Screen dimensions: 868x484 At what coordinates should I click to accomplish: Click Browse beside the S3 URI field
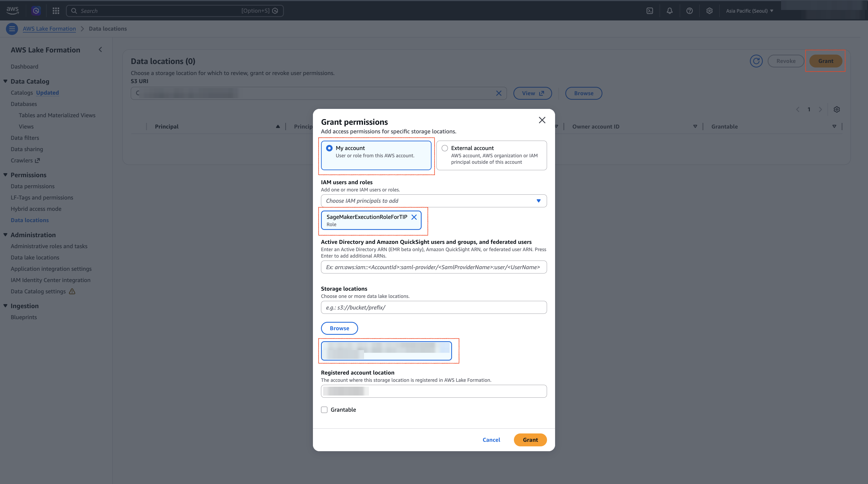coord(584,93)
